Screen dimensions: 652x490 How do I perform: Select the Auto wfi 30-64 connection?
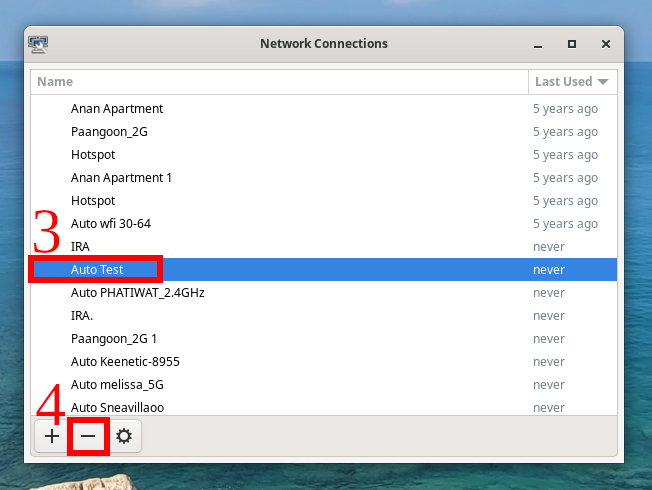[111, 224]
